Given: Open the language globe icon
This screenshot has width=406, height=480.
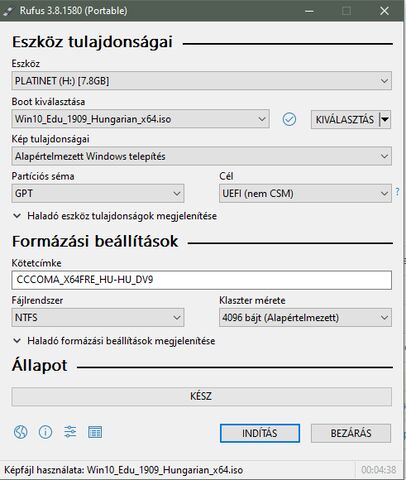Looking at the screenshot, I should [21, 432].
